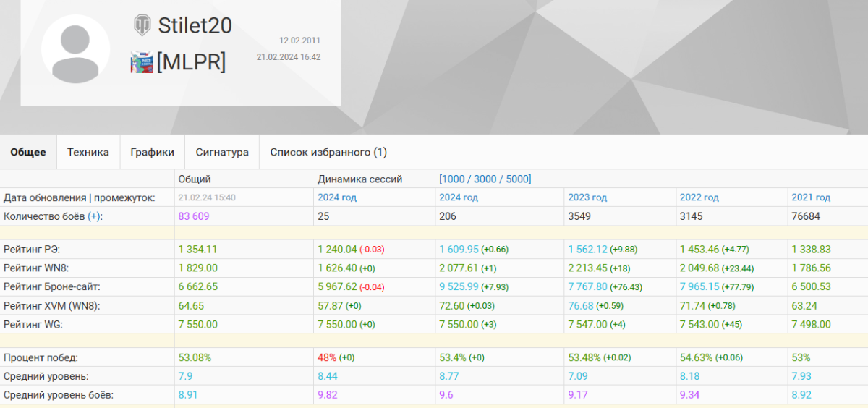Select the Сигнатура tab
Image resolution: width=868 pixels, height=408 pixels.
tap(222, 152)
